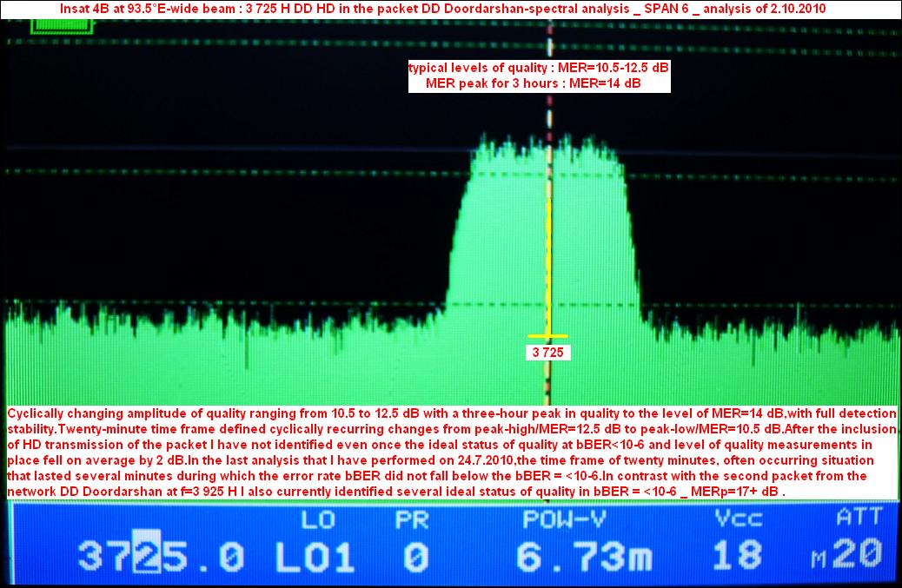Click the Vcc label
This screenshot has height=588, width=902.
pos(739,519)
